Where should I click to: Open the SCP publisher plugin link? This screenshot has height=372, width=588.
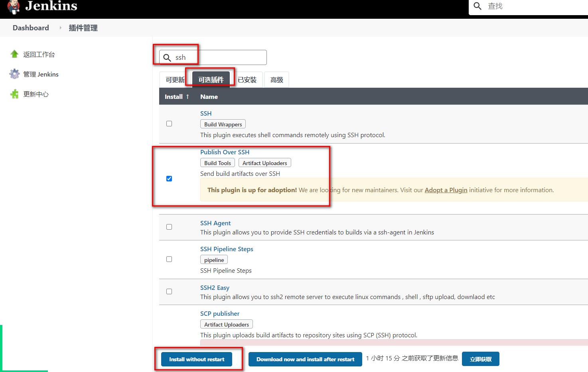click(220, 313)
